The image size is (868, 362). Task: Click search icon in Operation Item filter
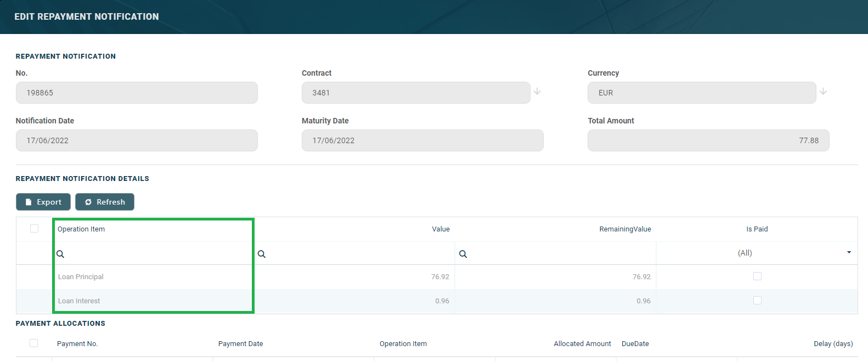click(x=60, y=254)
